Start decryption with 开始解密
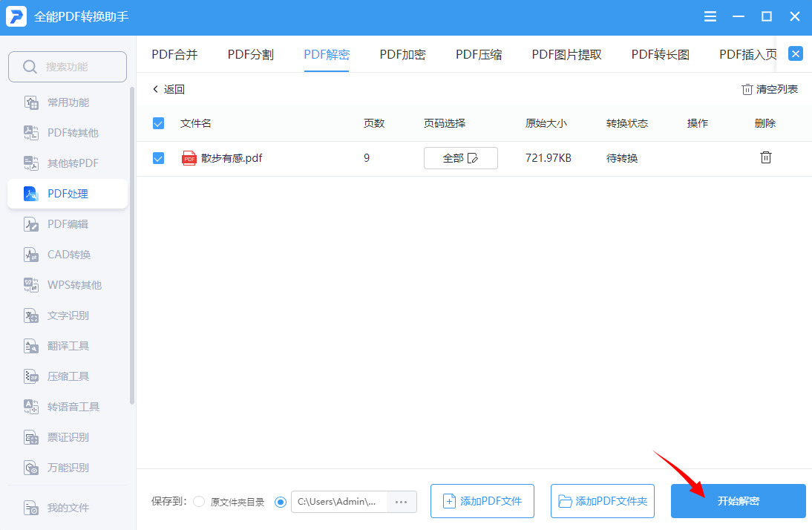The image size is (812, 530). pos(739,501)
